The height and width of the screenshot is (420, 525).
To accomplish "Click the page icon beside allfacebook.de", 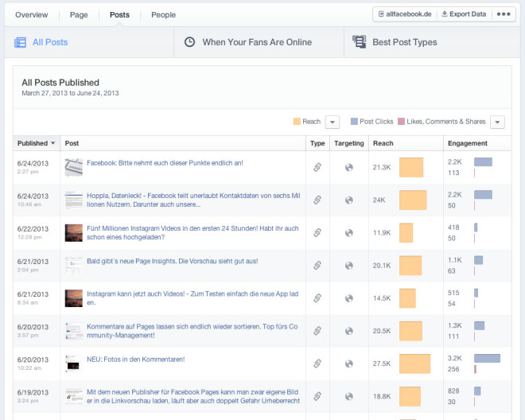I will pos(381,14).
